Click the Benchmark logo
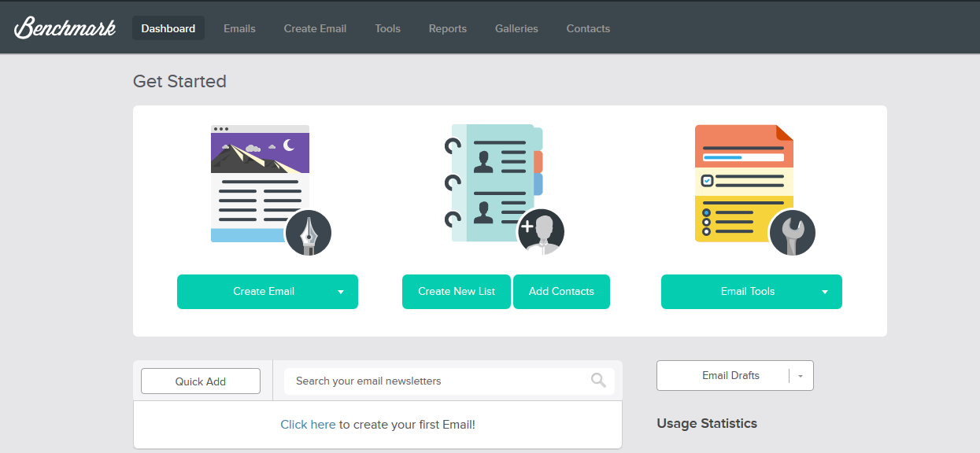The width and height of the screenshot is (980, 453). 65,28
